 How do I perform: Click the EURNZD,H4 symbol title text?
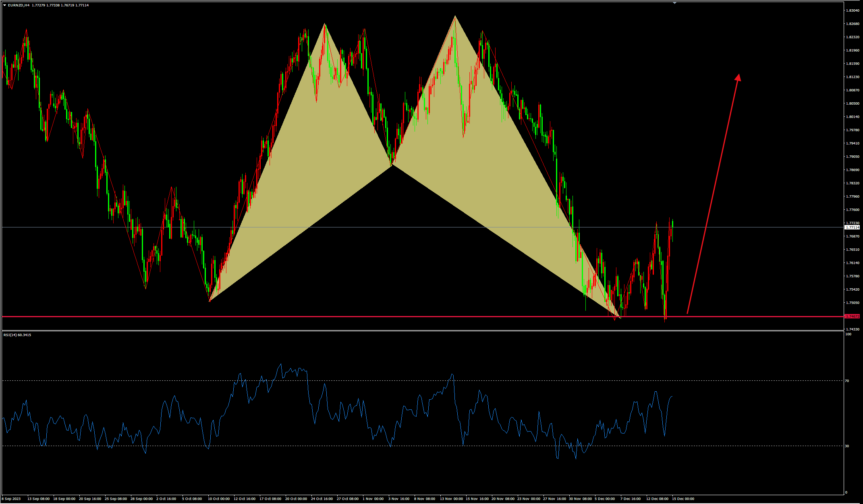(19, 5)
